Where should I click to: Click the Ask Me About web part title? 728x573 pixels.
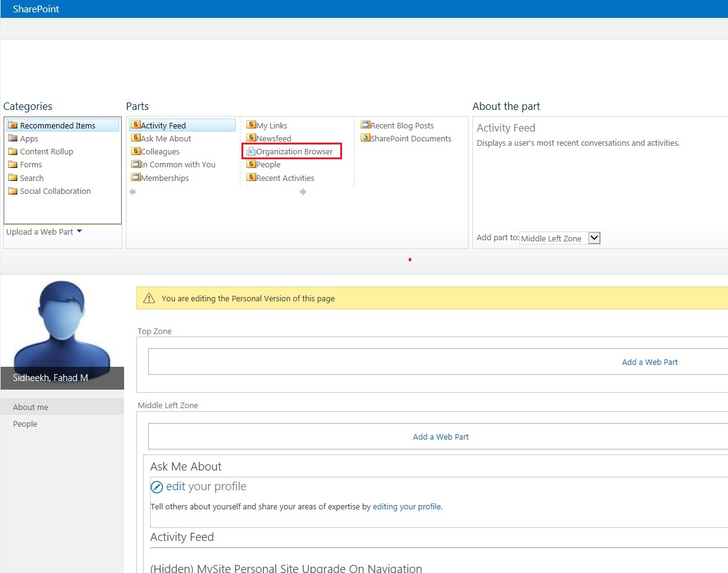pyautogui.click(x=186, y=466)
